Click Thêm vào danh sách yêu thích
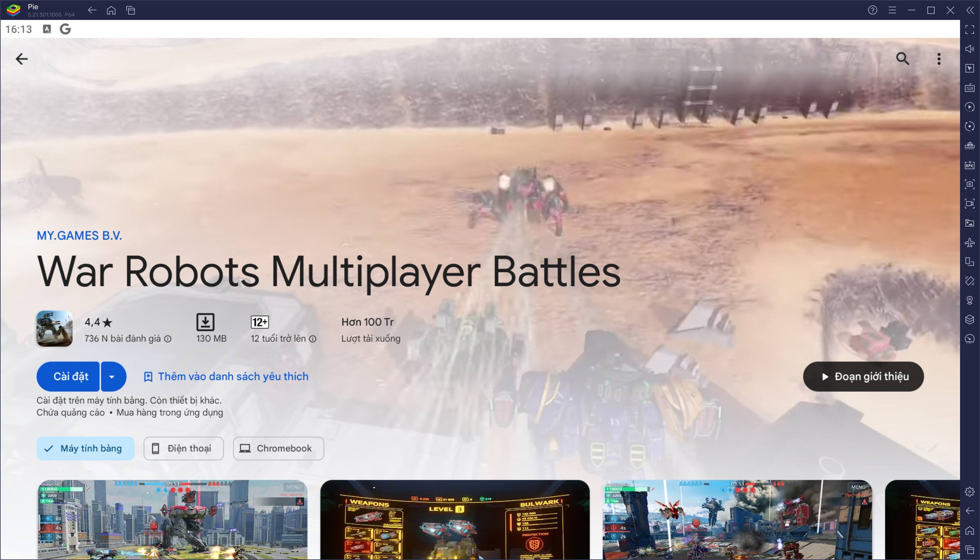This screenshot has height=560, width=980. 226,376
